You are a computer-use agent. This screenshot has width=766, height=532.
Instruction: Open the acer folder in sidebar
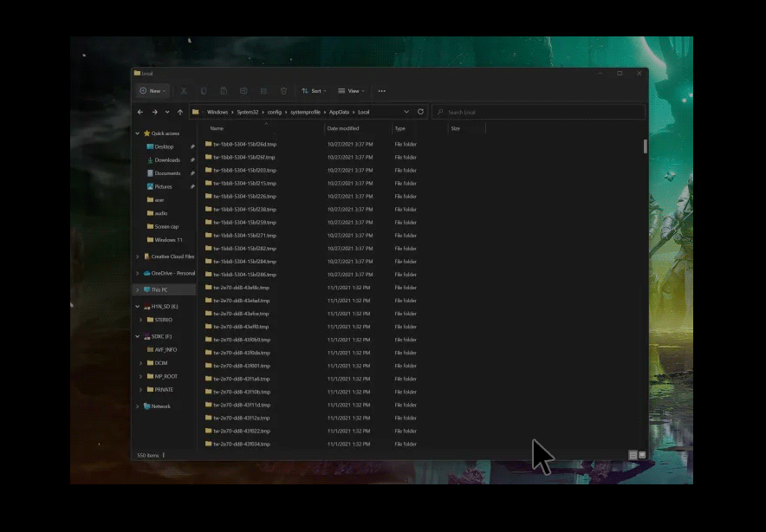[x=159, y=200]
